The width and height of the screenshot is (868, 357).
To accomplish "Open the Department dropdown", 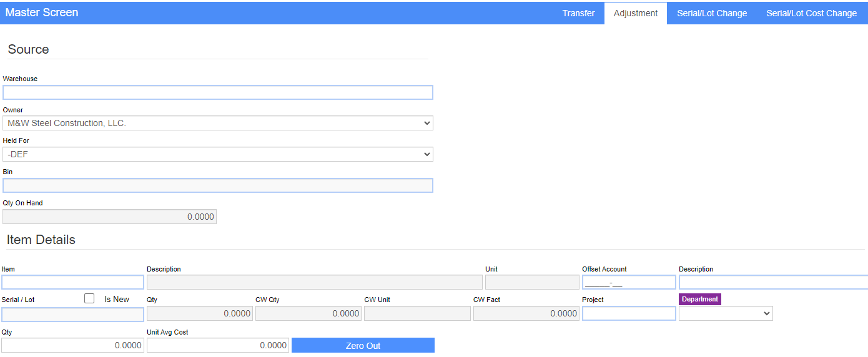I will tap(726, 313).
